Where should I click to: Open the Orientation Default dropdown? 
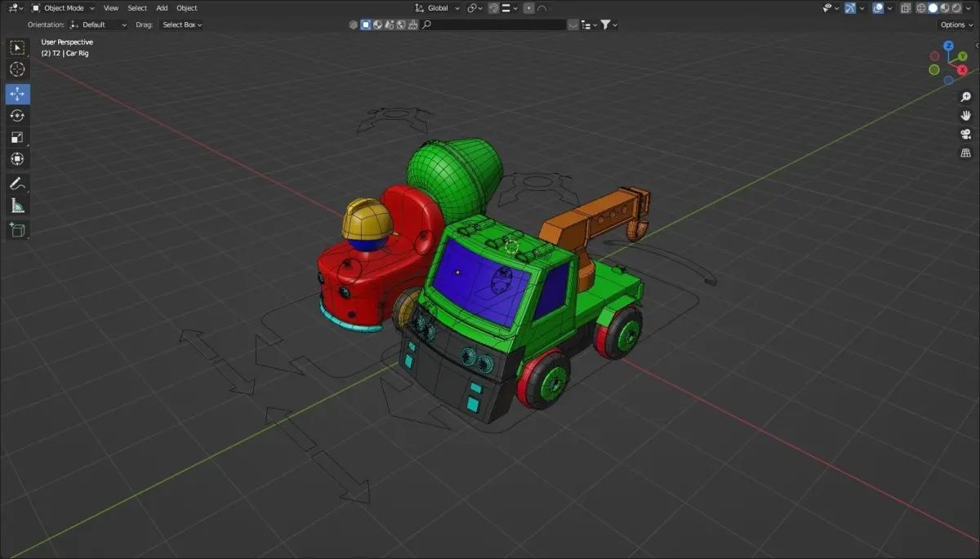[99, 24]
